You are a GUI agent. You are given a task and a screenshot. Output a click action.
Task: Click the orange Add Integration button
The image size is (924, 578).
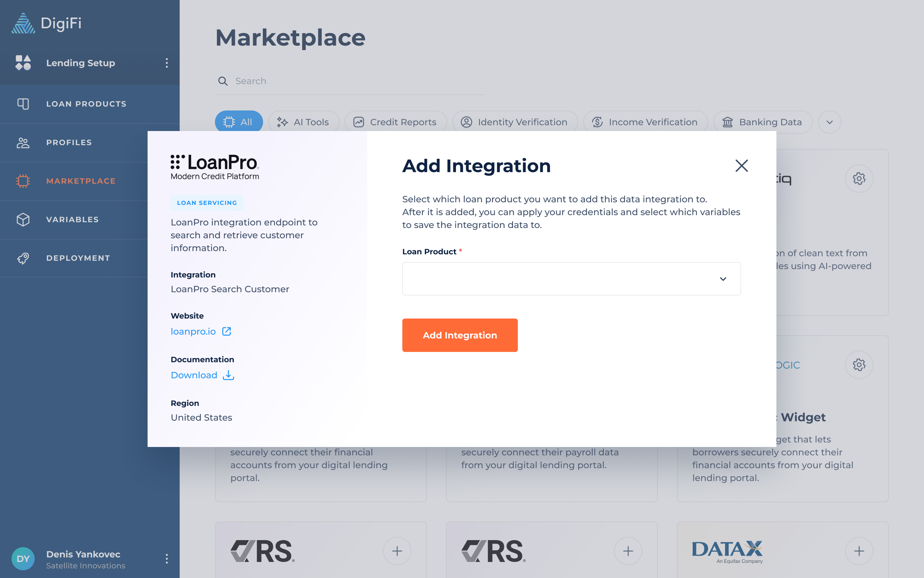tap(460, 335)
